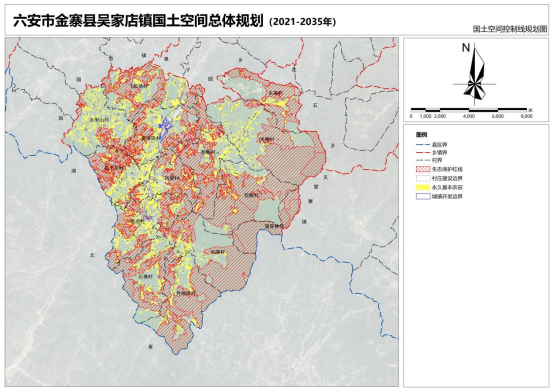Click the blue outlined 城镇开发边界 legend box

point(423,196)
